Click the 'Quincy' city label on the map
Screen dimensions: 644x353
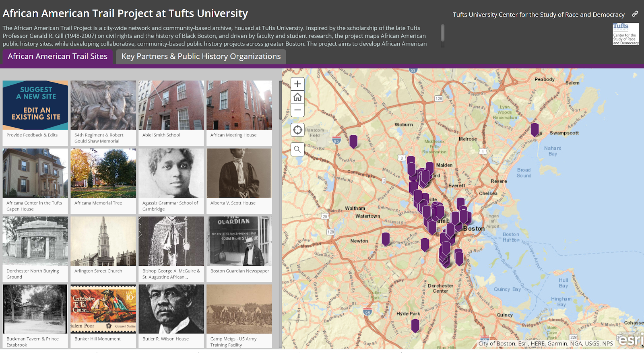click(505, 315)
